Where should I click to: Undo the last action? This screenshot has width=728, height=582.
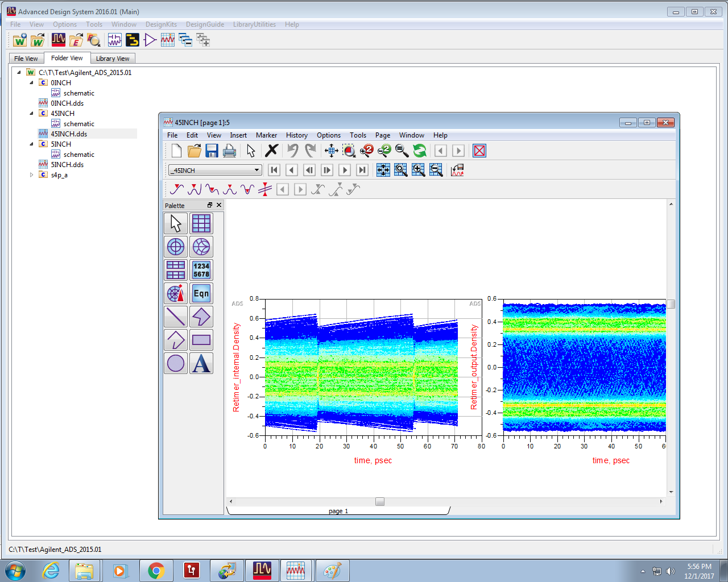tap(292, 150)
